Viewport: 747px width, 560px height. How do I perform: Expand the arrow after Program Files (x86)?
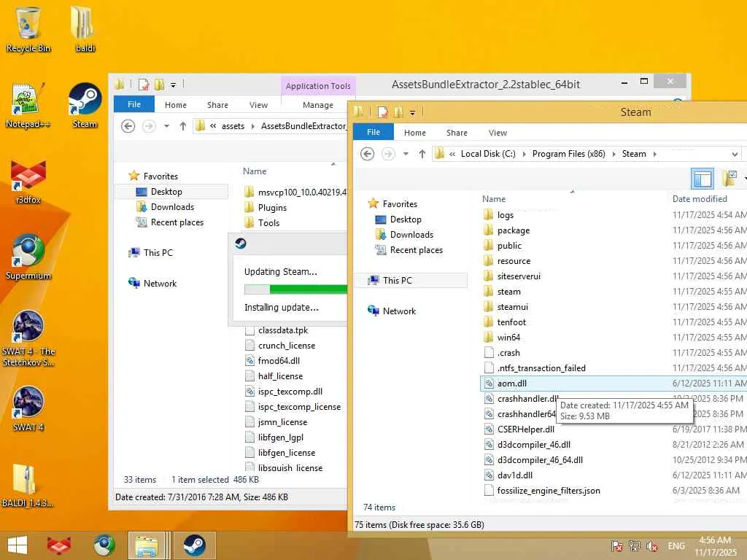click(x=614, y=155)
